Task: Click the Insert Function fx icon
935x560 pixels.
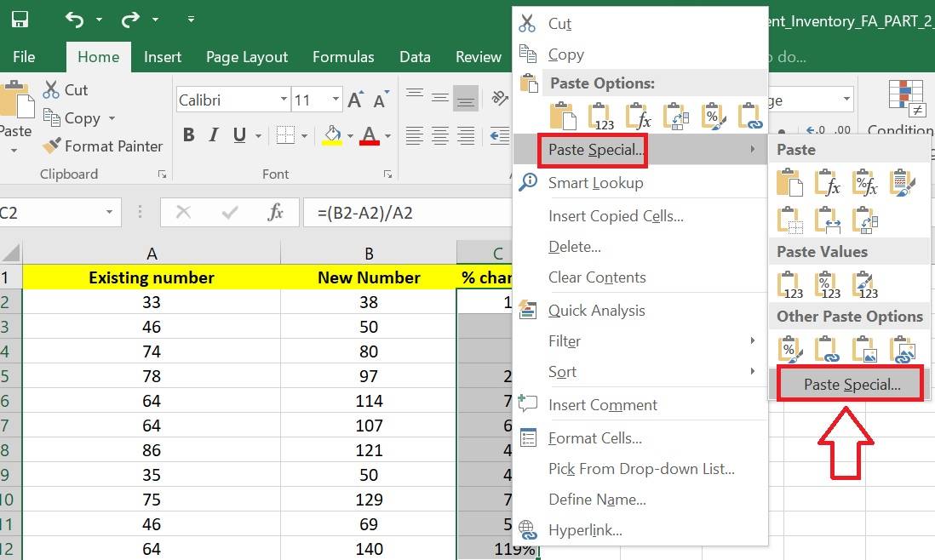Action: 275,212
